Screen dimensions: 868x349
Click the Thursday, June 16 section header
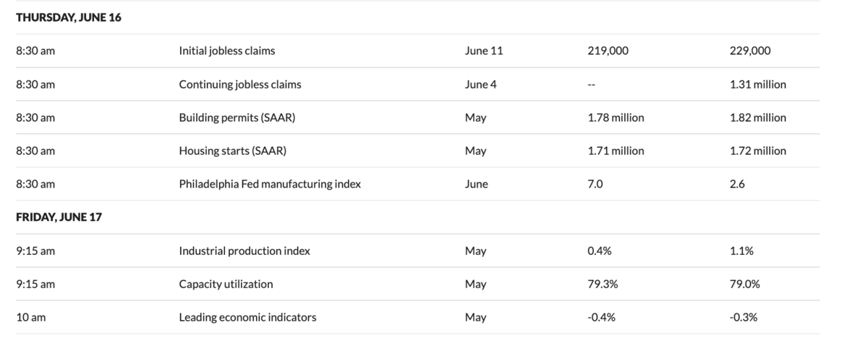point(69,18)
